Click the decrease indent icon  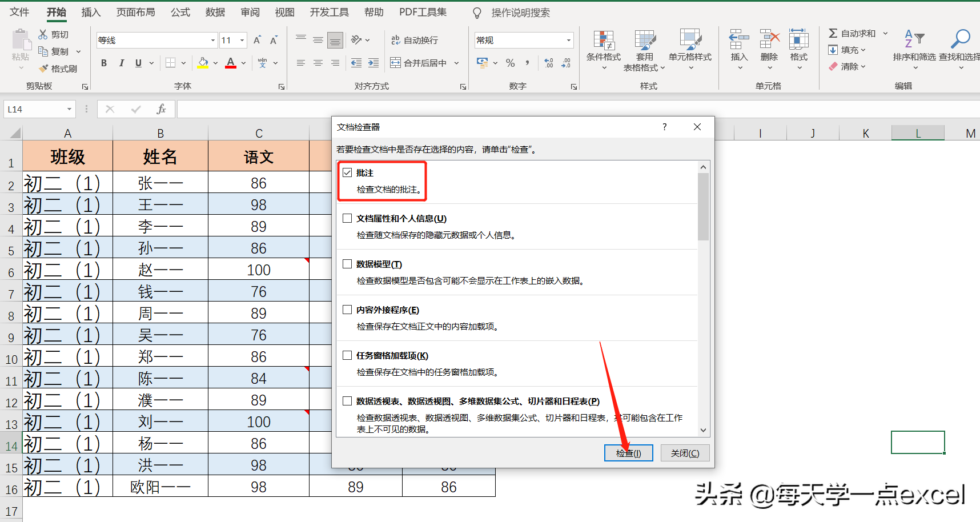point(356,63)
